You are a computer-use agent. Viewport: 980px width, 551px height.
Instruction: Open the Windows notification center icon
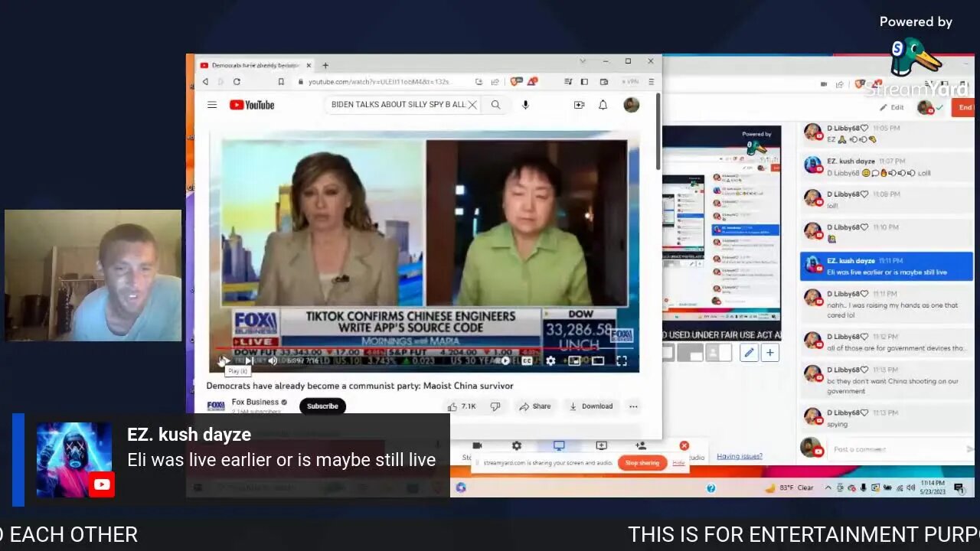[x=959, y=487]
